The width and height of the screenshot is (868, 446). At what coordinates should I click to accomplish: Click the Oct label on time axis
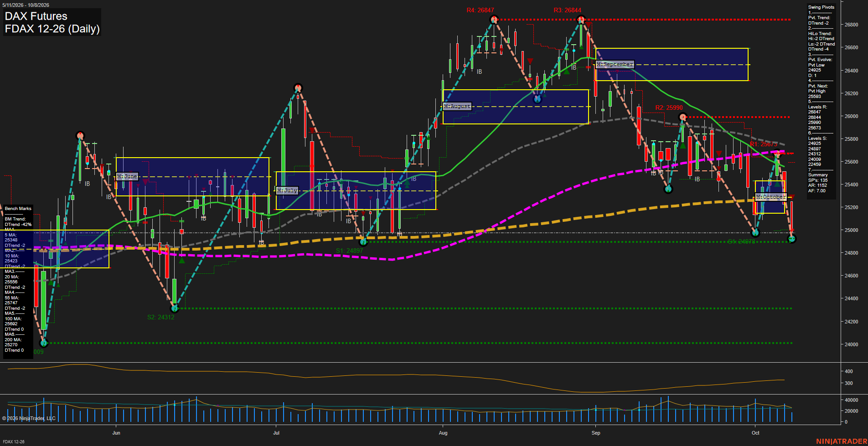pos(755,433)
